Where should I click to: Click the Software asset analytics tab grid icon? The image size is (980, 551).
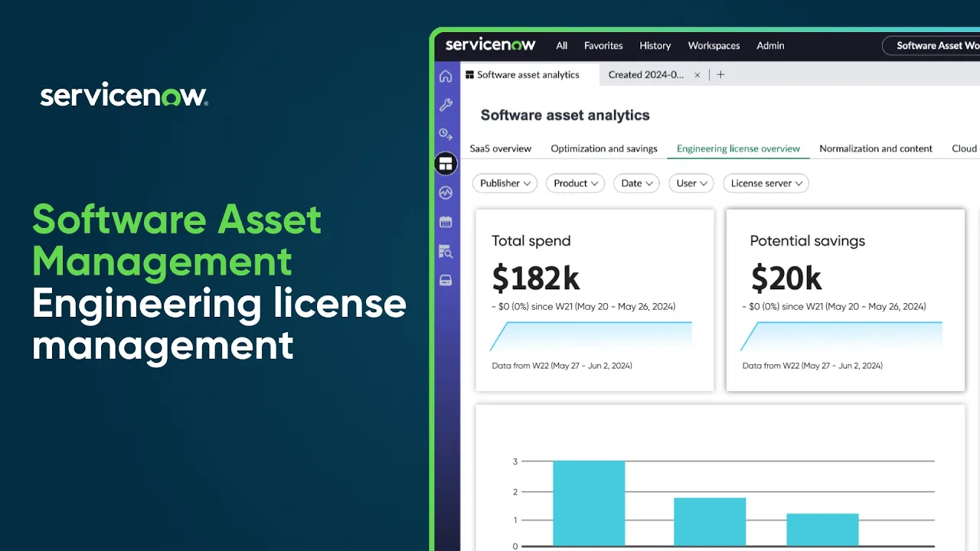467,74
